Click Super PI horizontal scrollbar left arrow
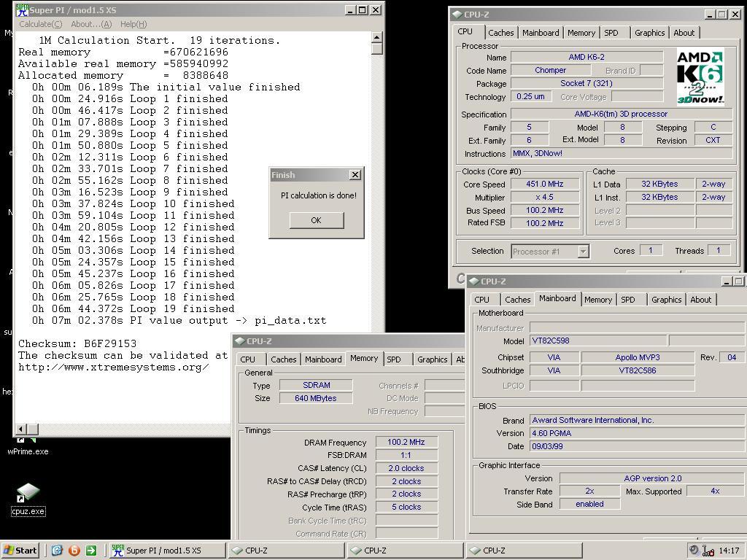This screenshot has height=560, width=747. click(x=20, y=429)
